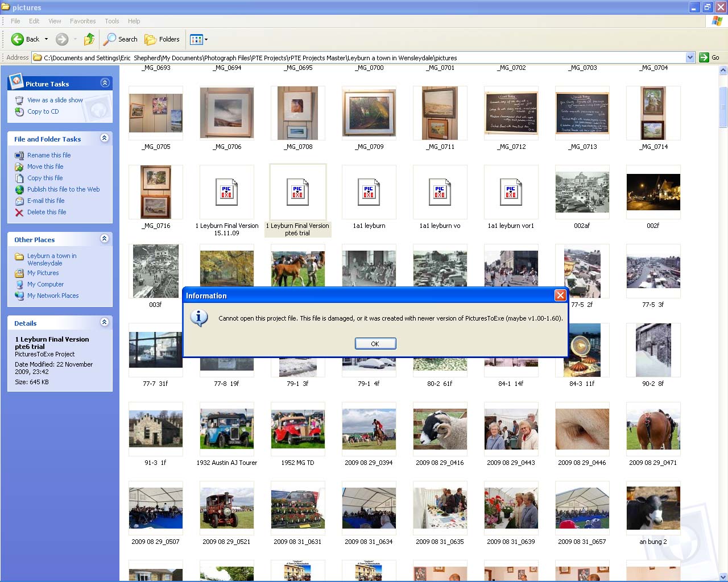728x582 pixels.
Task: Select thumbnail _MG_0706
Action: [x=227, y=113]
